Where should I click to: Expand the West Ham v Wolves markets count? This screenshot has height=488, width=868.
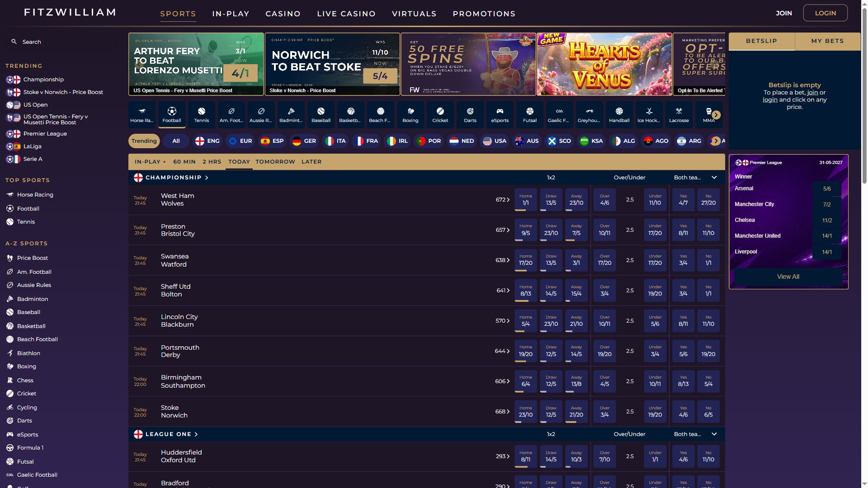tap(503, 200)
